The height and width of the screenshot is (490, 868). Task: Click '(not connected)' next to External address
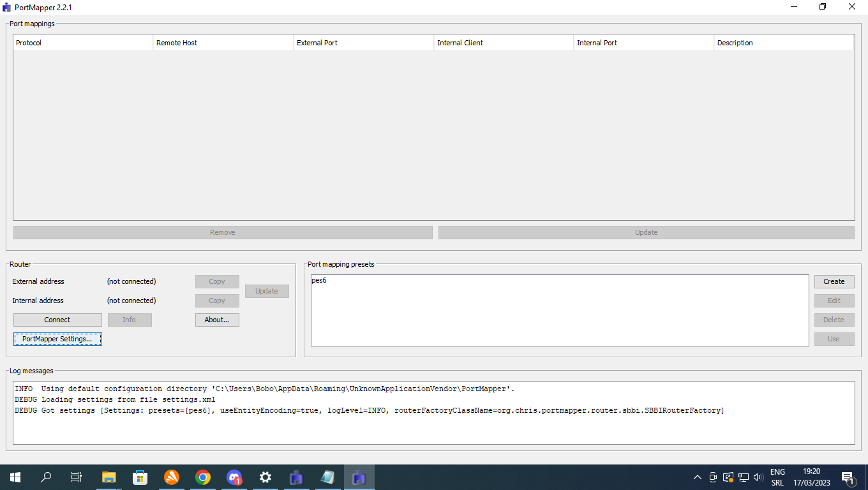tap(131, 281)
